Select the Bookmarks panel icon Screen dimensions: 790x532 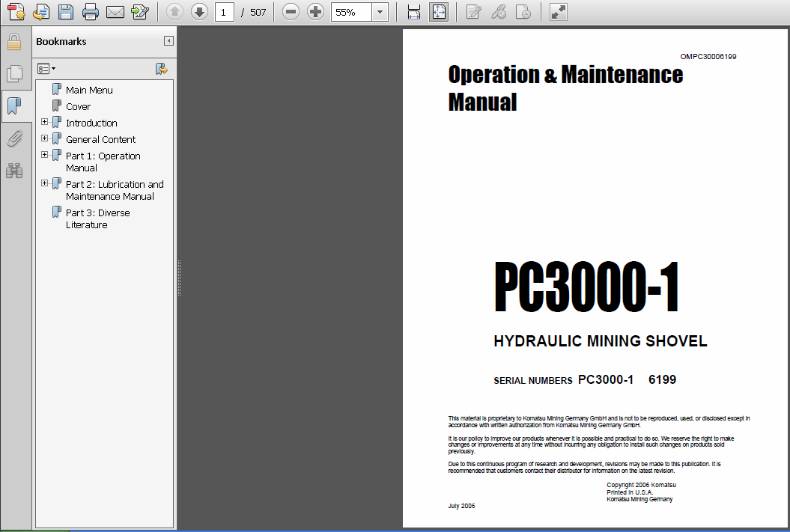pos(15,106)
